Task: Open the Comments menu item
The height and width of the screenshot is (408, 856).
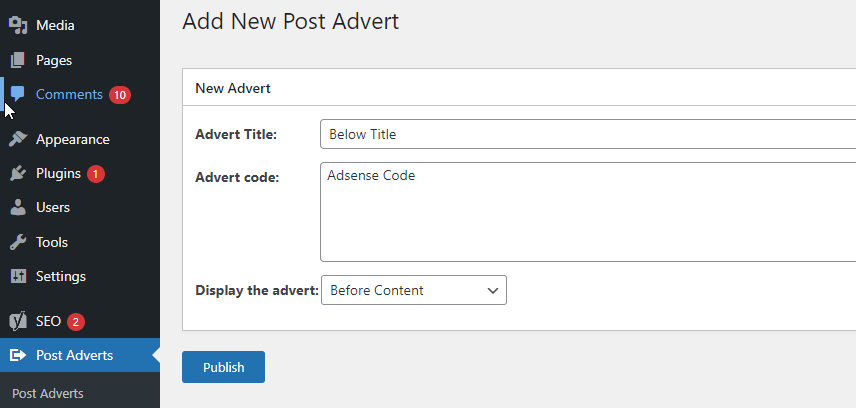Action: [69, 94]
